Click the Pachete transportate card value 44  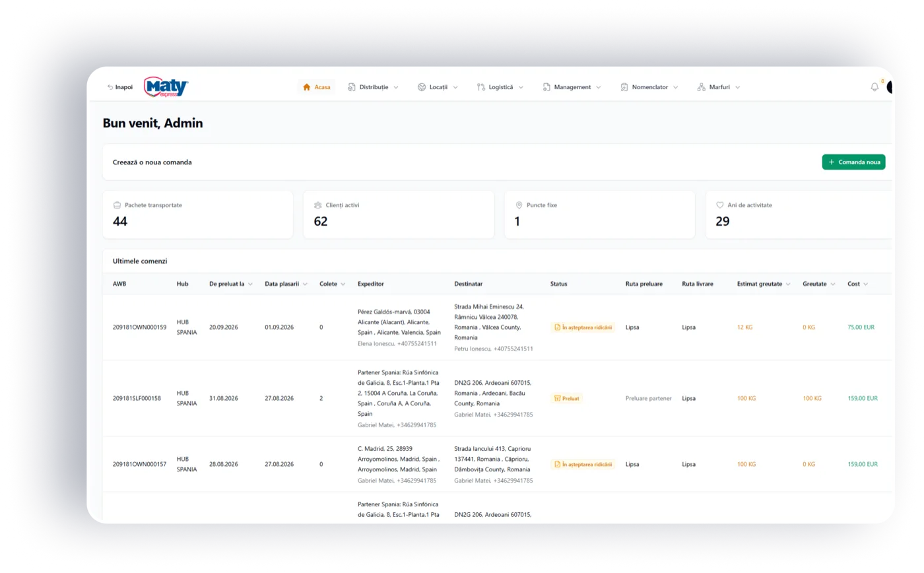tap(120, 221)
